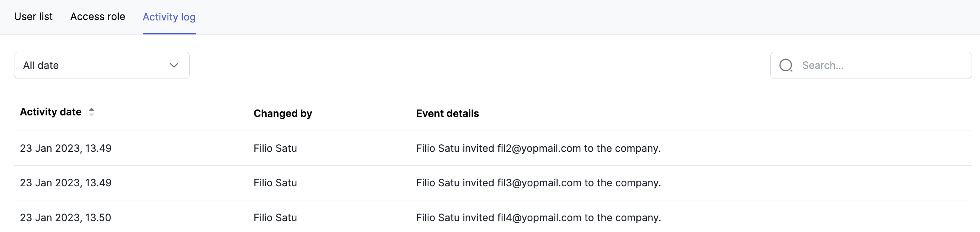Viewport: 980px width, 232px height.
Task: Click the Changed by column header
Action: [283, 114]
